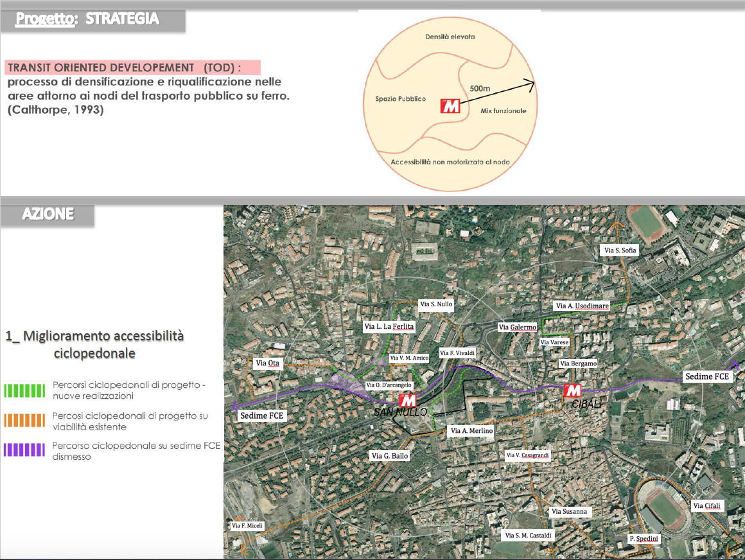This screenshot has height=560, width=745.
Task: Click the Via F. Miceli label
Action: coord(247,526)
